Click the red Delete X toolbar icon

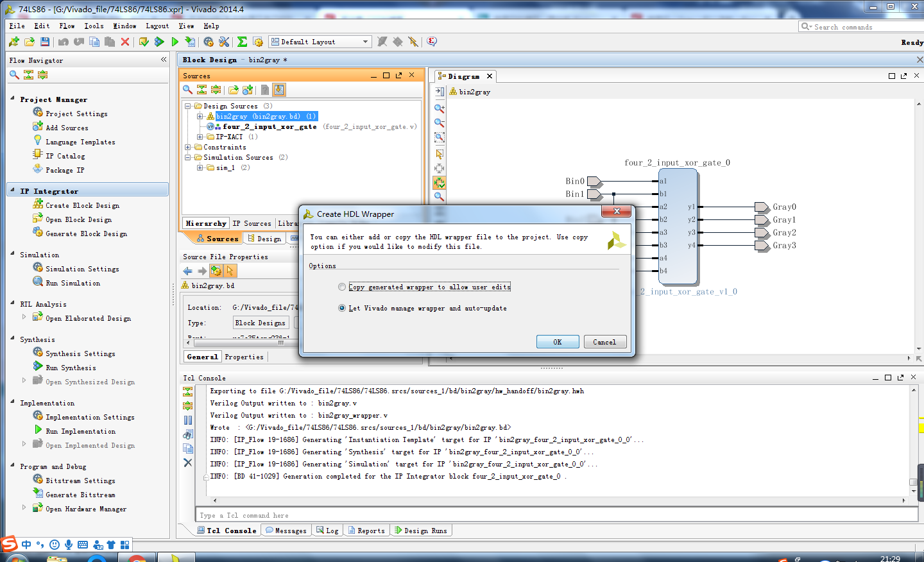(125, 42)
